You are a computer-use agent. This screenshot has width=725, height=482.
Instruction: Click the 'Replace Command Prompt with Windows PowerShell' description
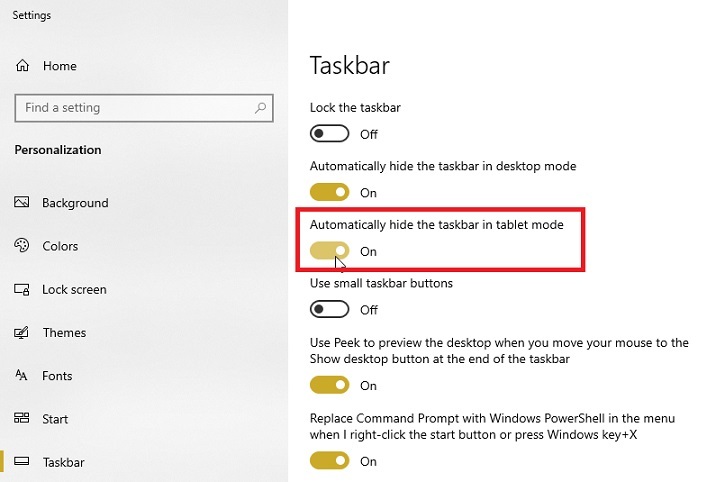pos(492,426)
